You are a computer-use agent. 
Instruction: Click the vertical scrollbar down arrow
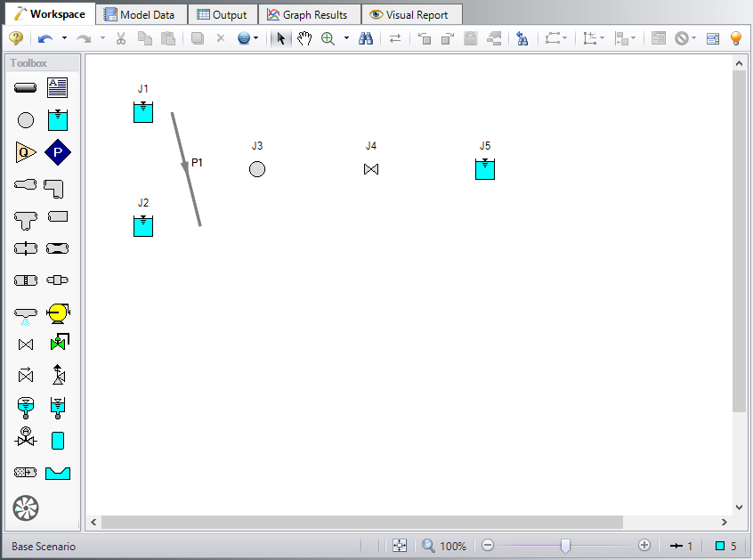tap(739, 507)
